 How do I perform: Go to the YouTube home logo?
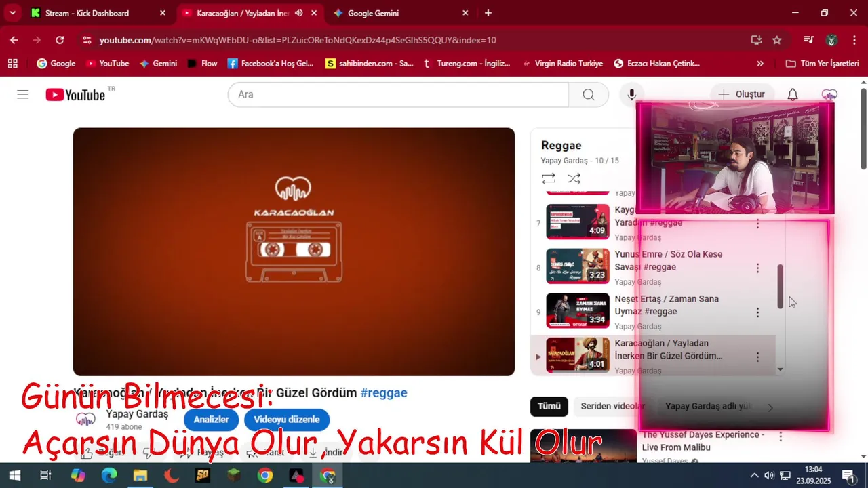click(75, 95)
